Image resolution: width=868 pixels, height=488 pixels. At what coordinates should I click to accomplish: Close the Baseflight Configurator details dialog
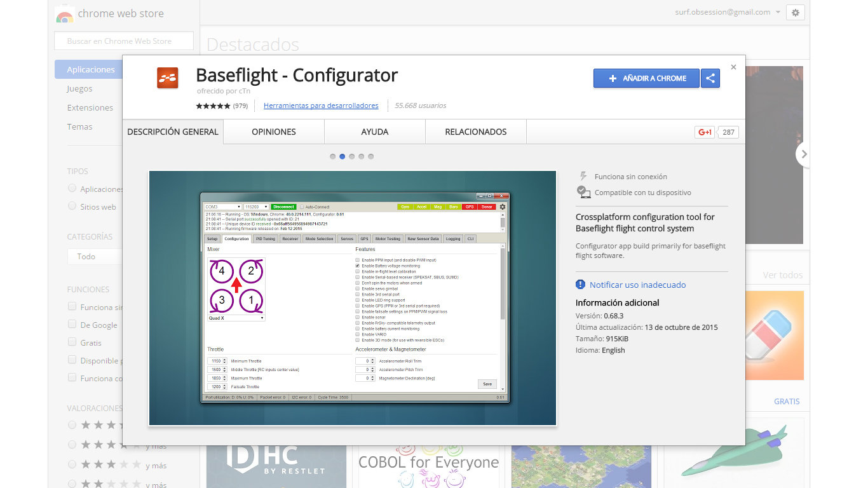point(733,67)
